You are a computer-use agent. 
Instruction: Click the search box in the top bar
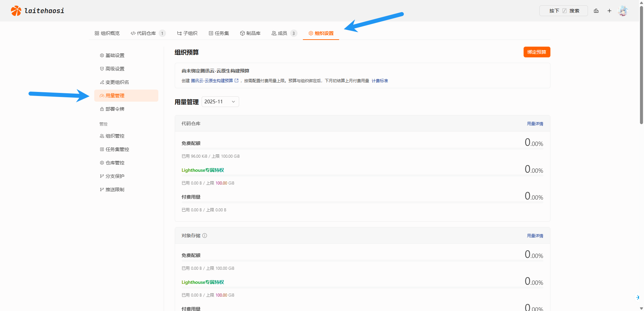tap(563, 11)
